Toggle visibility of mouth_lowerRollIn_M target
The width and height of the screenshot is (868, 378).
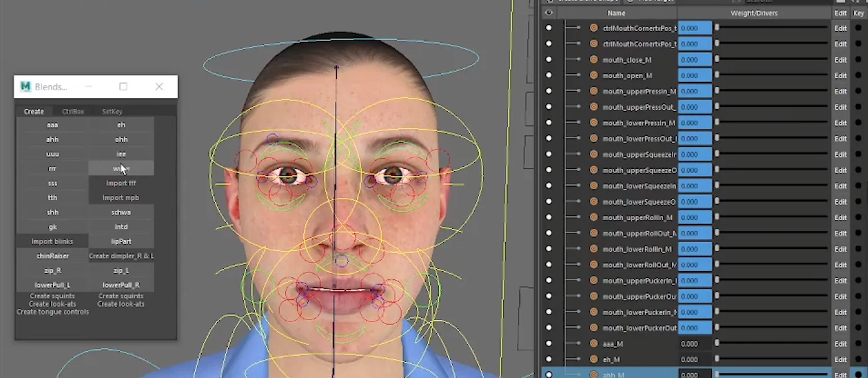(548, 249)
